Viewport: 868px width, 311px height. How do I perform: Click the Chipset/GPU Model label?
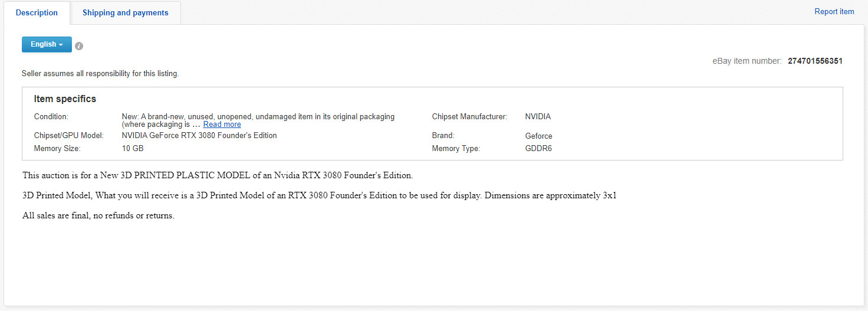[69, 136]
